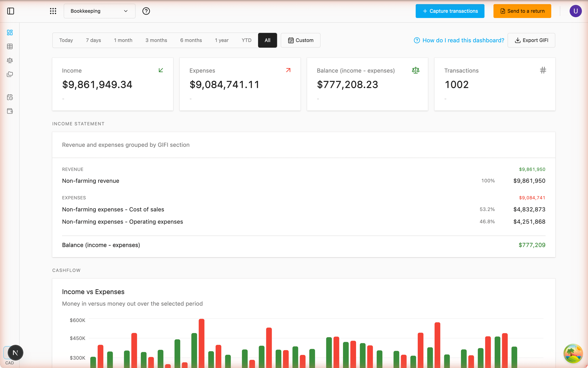The height and width of the screenshot is (368, 588).
Task: Select the Today period tab
Action: (66, 40)
